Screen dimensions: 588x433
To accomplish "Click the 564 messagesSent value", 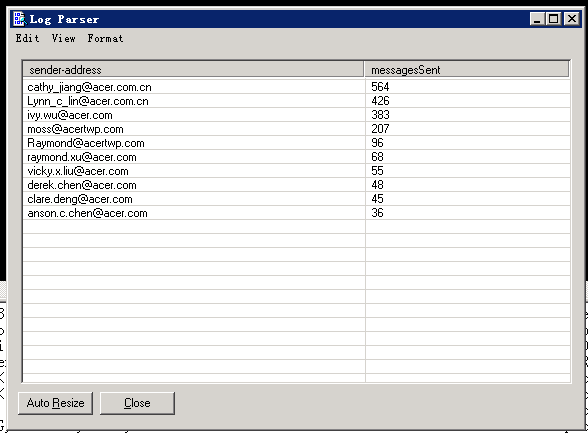I will coord(380,87).
